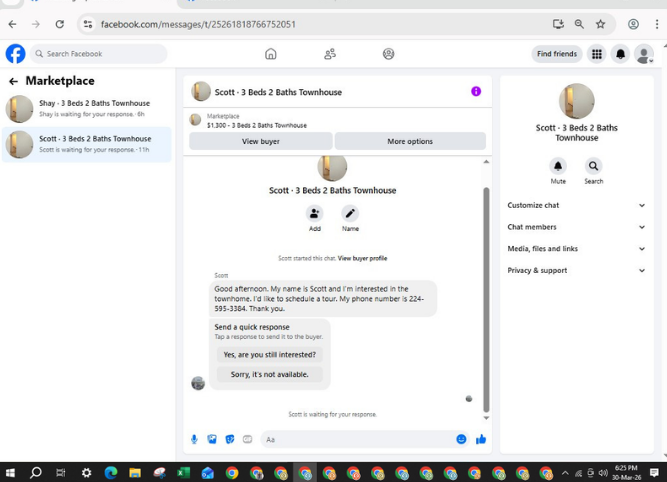Click the Mute bell in right panel

558,166
